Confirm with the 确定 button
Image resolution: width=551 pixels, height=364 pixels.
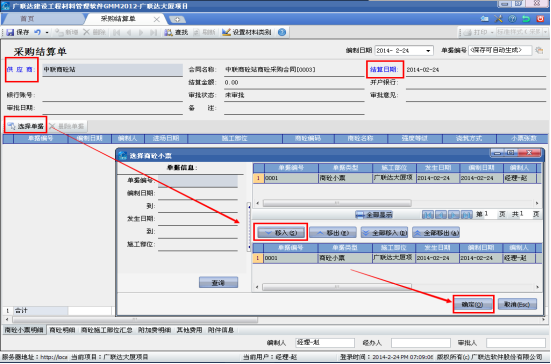473,304
